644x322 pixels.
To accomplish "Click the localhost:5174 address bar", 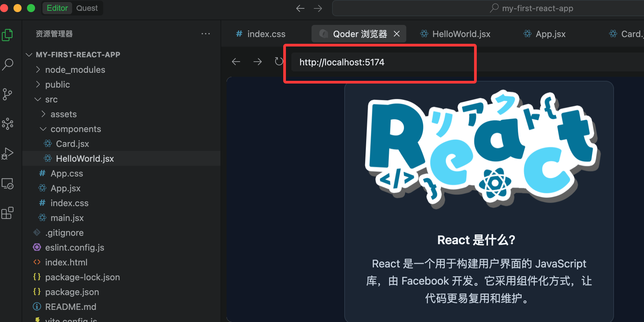I will tap(381, 62).
